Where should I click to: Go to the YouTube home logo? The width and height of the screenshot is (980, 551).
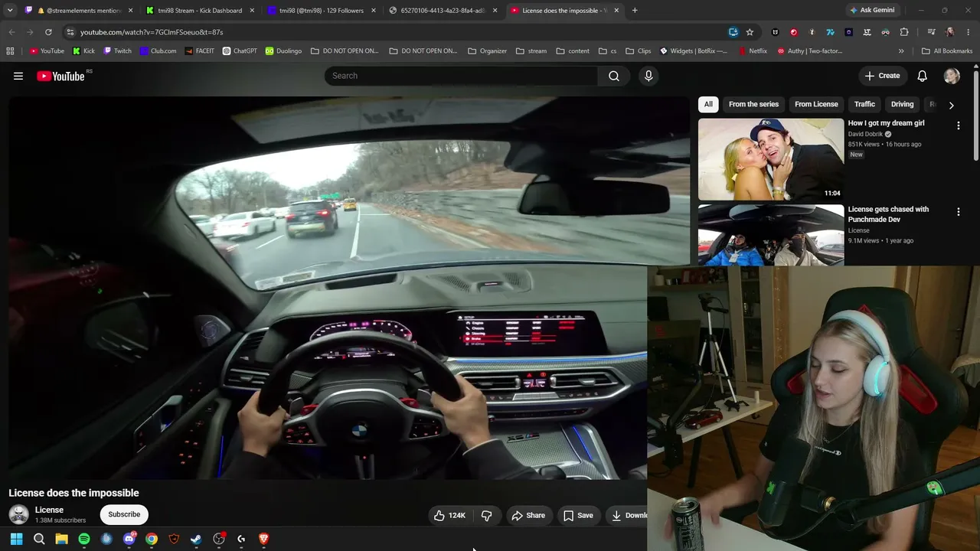click(x=60, y=76)
